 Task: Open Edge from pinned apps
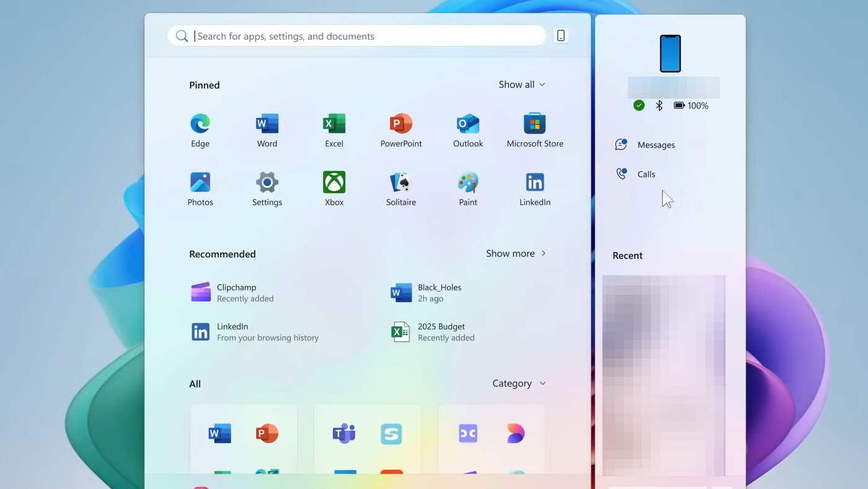pos(200,130)
